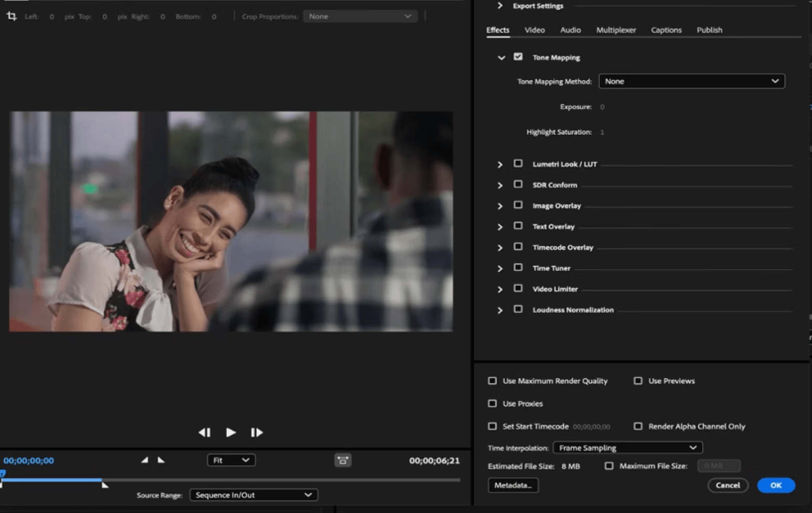This screenshot has width=812, height=513.
Task: Switch to the Audio tab
Action: [x=570, y=30]
